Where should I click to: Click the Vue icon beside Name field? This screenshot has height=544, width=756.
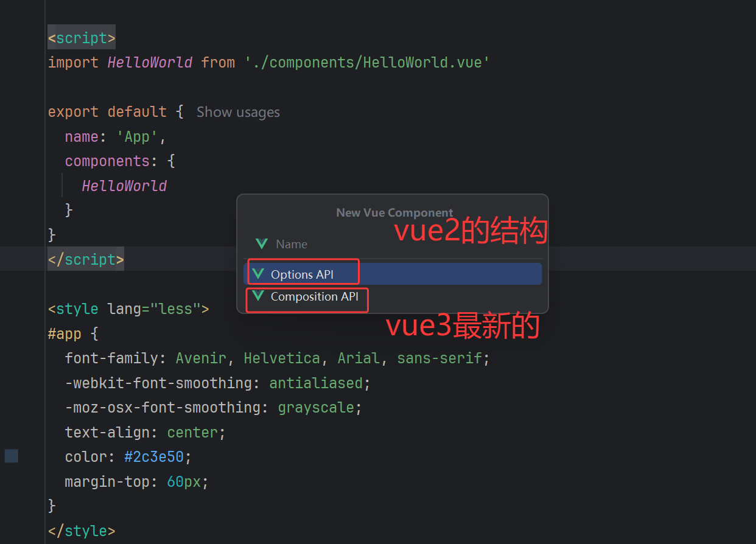coord(262,244)
